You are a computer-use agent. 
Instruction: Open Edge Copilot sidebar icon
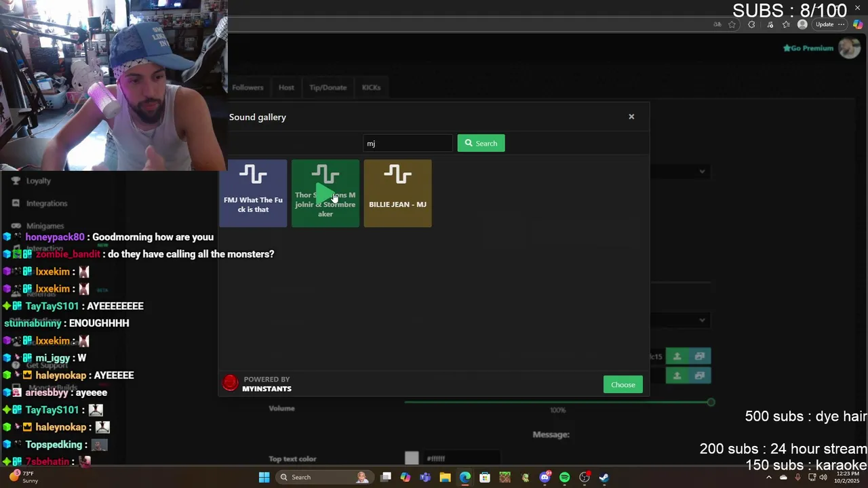tap(858, 24)
